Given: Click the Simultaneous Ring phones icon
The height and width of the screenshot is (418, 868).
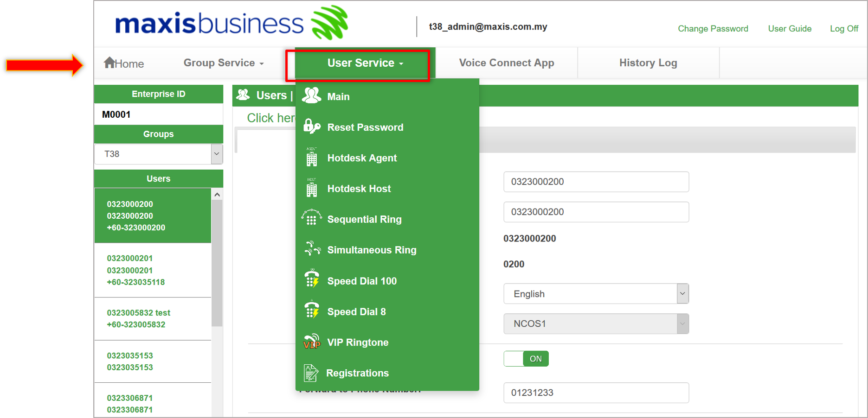Looking at the screenshot, I should click(x=312, y=249).
